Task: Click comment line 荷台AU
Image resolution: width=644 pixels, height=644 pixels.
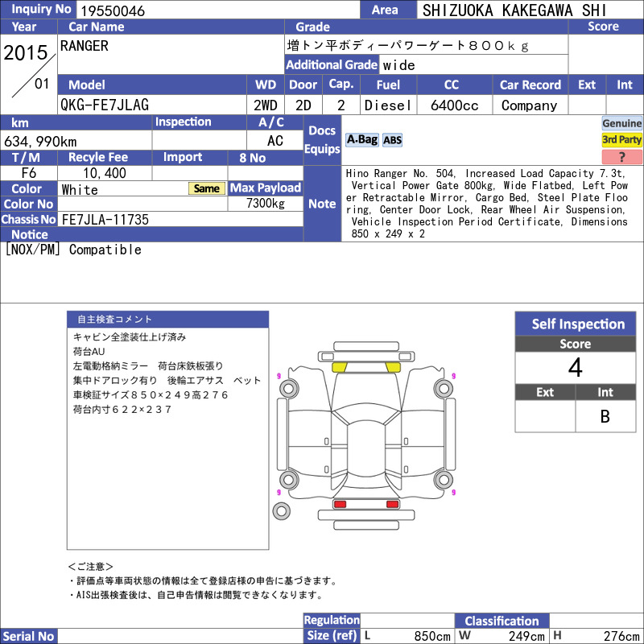Action: [89, 352]
